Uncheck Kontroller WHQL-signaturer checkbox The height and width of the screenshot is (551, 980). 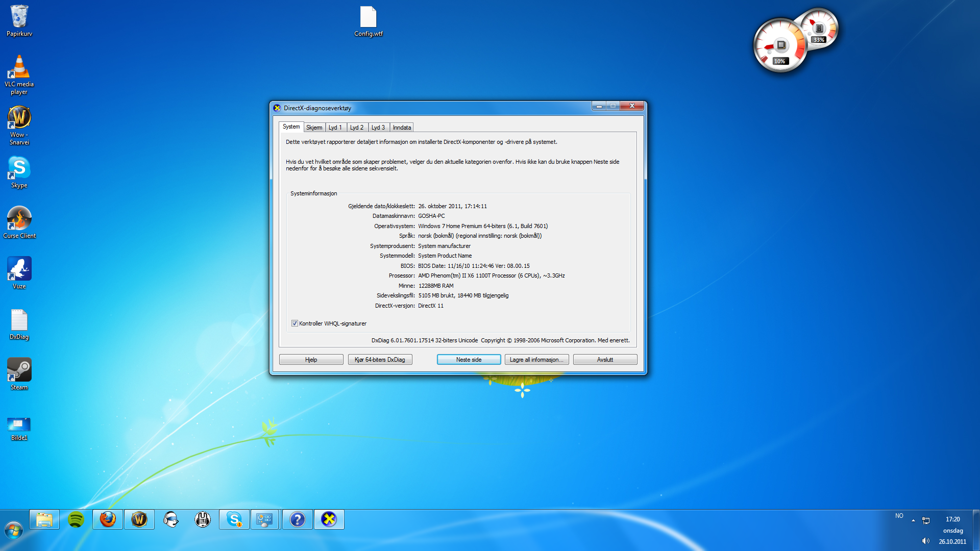(x=295, y=323)
